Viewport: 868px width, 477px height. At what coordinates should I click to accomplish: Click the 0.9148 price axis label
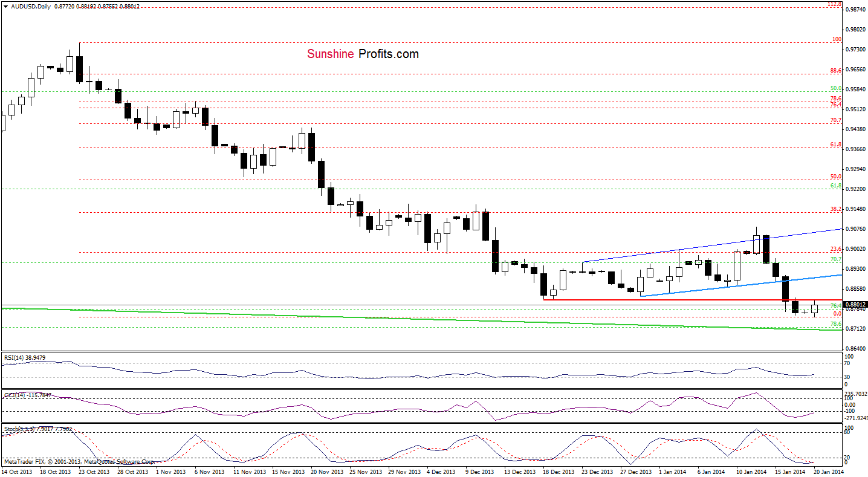pyautogui.click(x=855, y=209)
